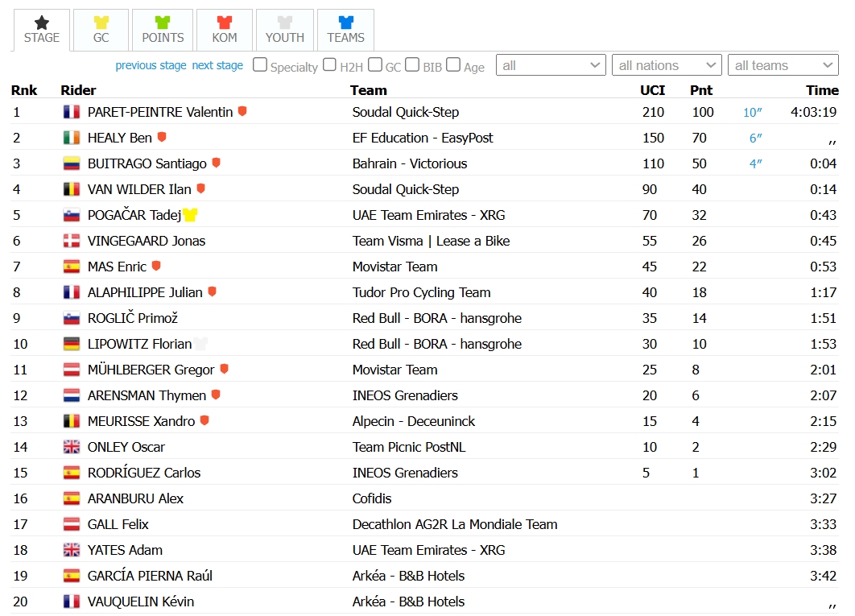855x616 pixels.
Task: Click the orange shield badge next to HEALY Ben
Action: tap(161, 136)
